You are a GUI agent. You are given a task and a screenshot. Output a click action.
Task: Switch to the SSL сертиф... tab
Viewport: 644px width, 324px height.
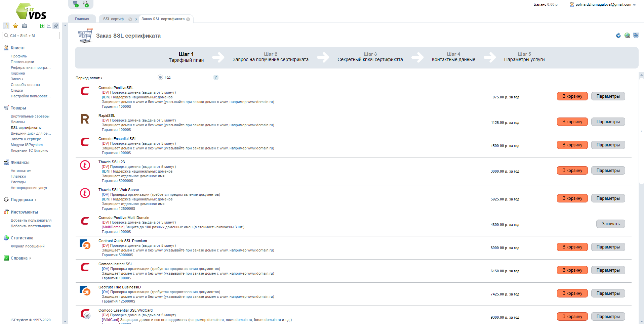[x=115, y=19]
